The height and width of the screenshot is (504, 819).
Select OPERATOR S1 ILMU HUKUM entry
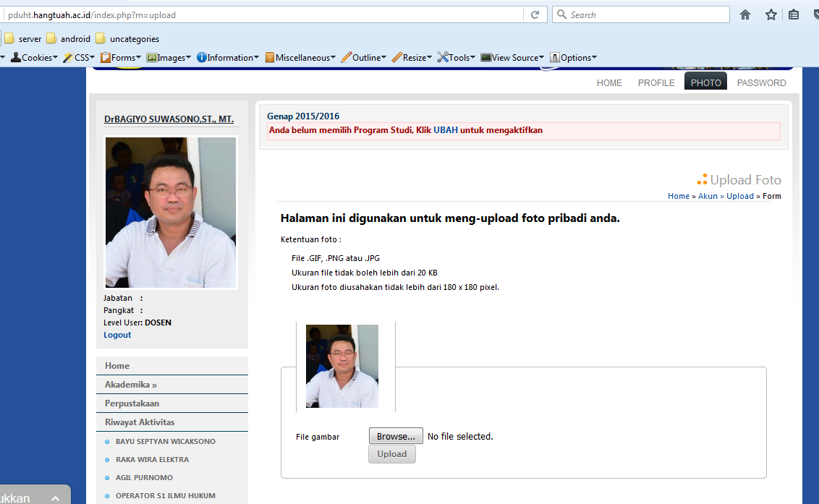(x=165, y=495)
